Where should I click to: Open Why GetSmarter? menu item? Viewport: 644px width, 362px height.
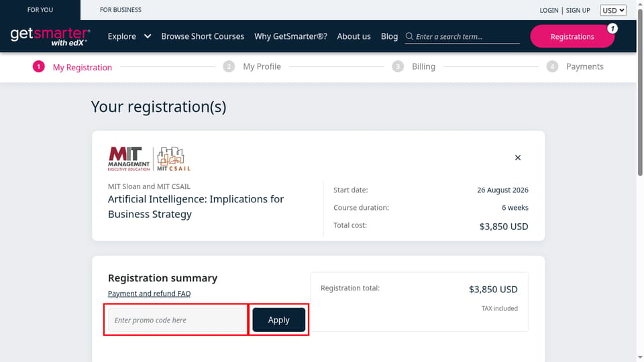[290, 36]
